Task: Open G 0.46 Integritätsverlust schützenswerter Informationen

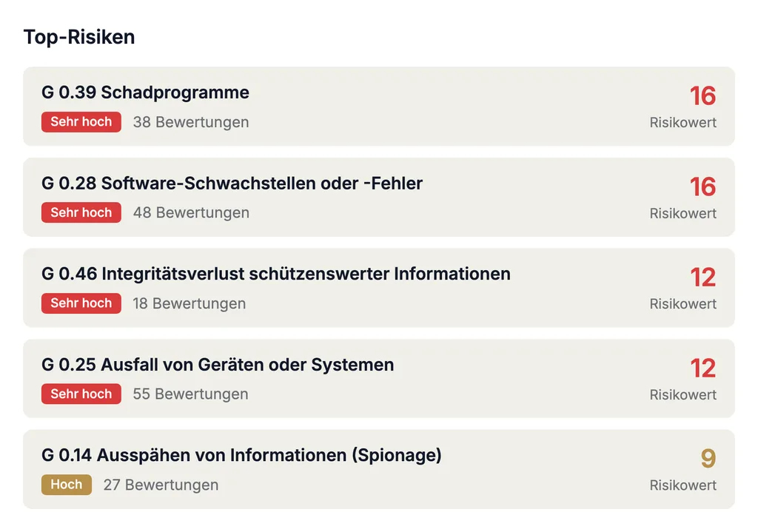Action: click(x=379, y=288)
